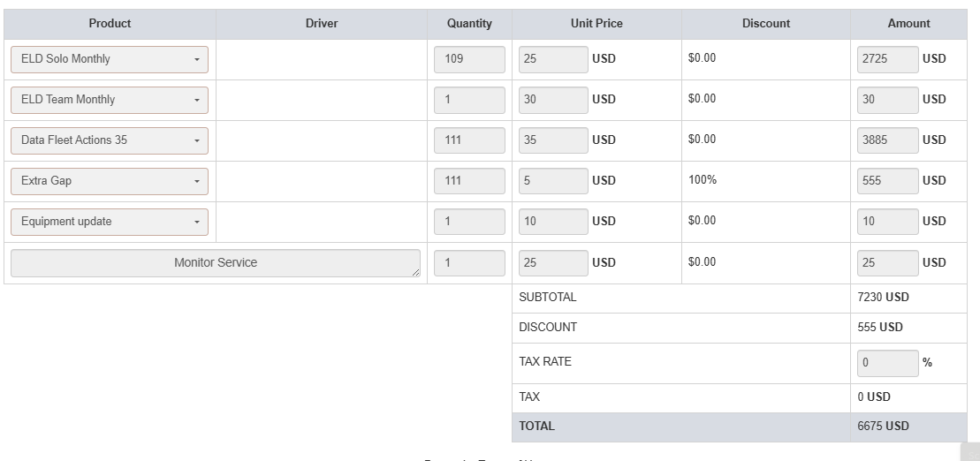Grab the Monitor Service textarea resize handle

pyautogui.click(x=416, y=274)
